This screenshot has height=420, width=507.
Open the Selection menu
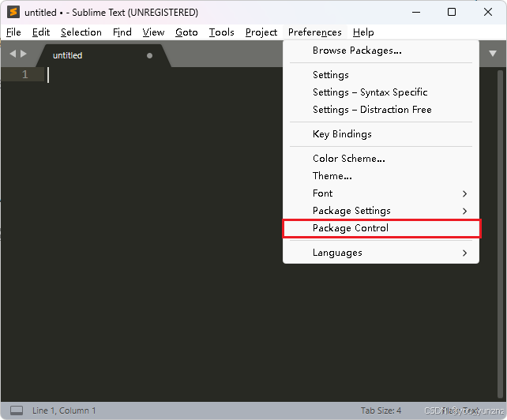point(81,32)
